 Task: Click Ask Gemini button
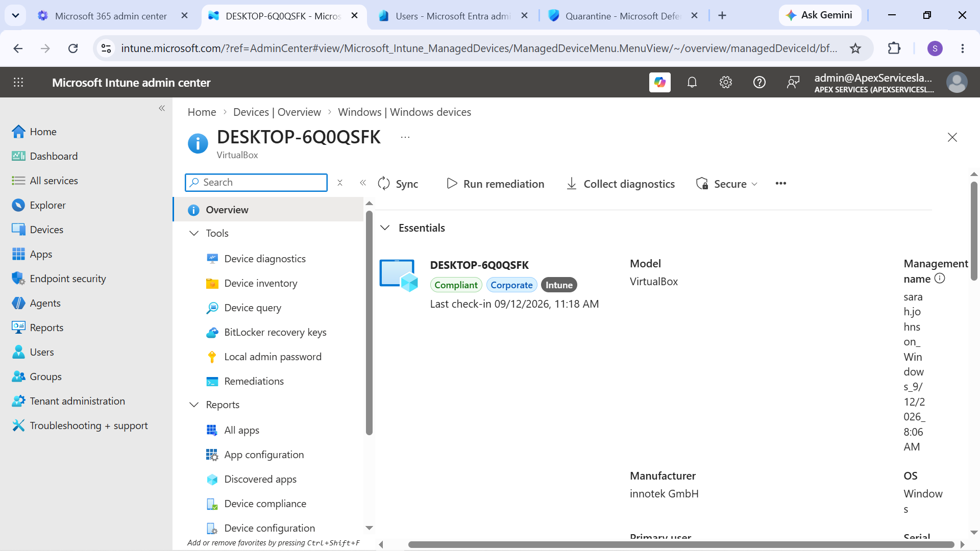point(820,15)
